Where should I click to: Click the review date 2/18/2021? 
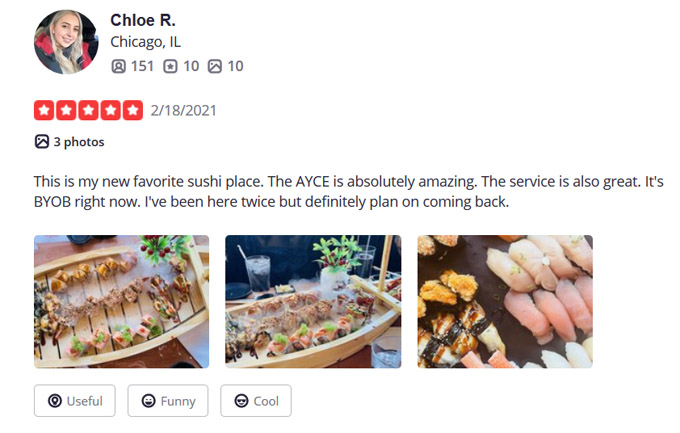click(x=184, y=110)
